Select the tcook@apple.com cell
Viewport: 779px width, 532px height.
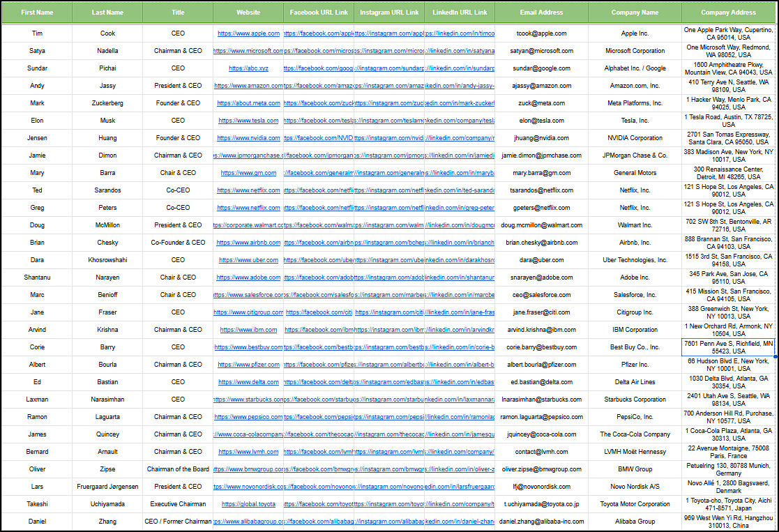[541, 33]
